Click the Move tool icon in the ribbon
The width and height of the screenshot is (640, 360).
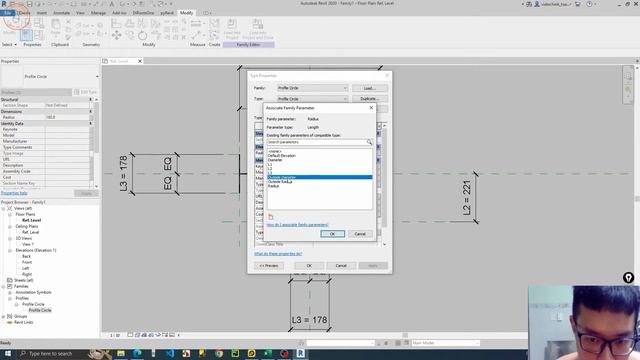point(116,36)
